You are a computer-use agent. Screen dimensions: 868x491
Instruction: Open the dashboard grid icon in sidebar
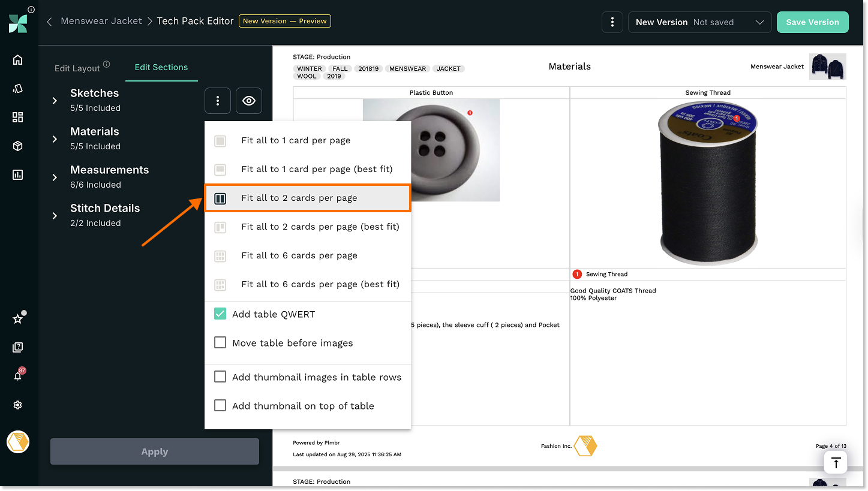tap(17, 118)
